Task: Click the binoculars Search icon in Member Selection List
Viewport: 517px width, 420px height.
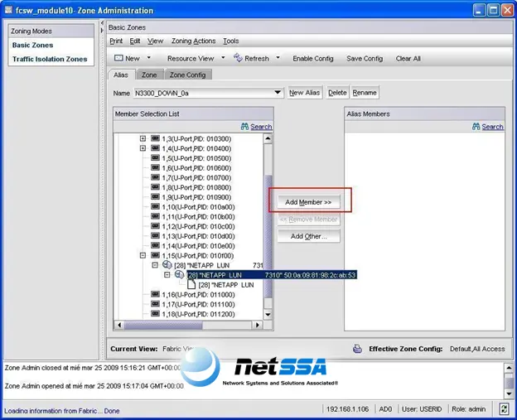Action: [x=244, y=127]
